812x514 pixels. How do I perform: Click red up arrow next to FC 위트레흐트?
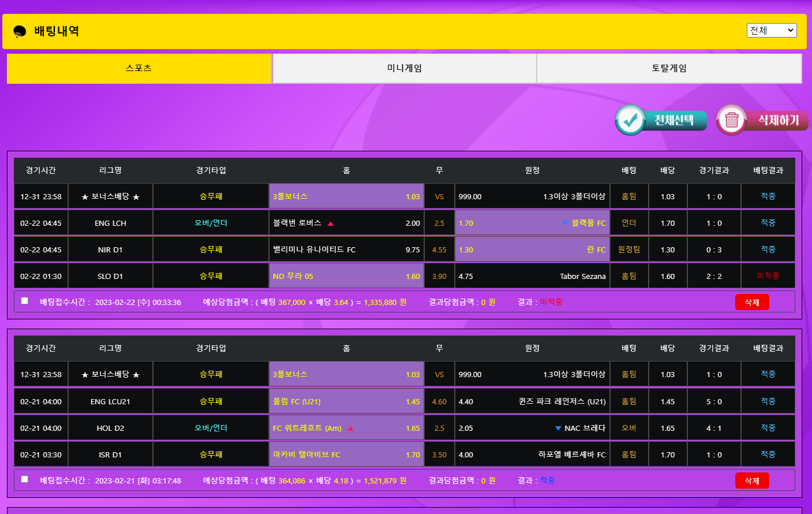click(x=350, y=429)
